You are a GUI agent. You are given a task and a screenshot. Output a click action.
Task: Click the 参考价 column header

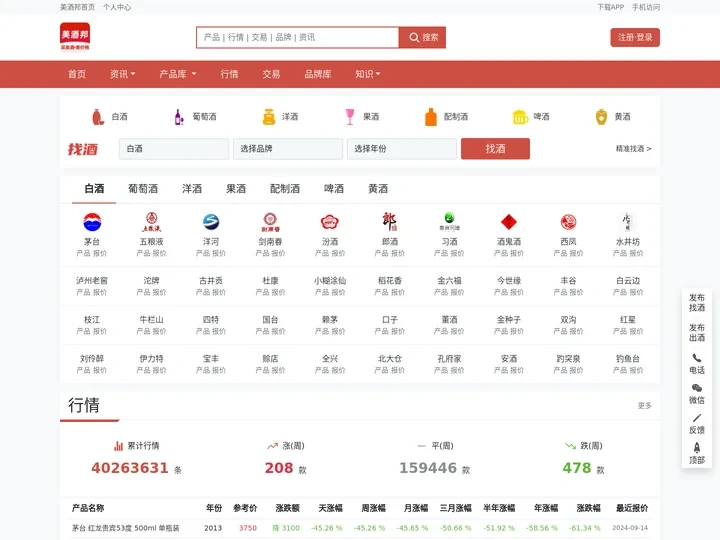pos(245,508)
